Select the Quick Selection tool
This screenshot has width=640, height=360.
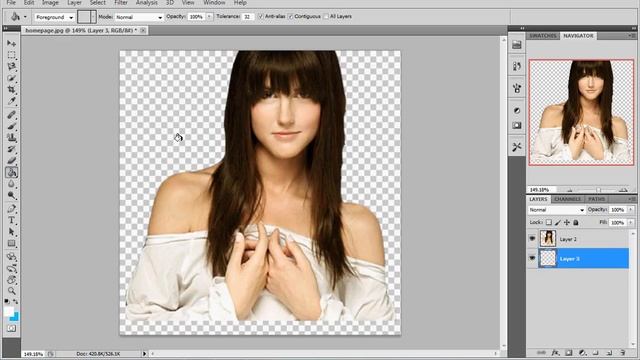click(x=11, y=78)
